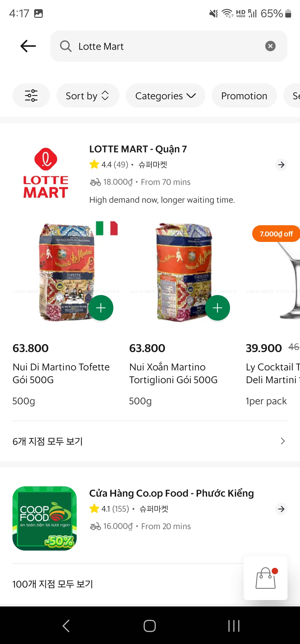Image resolution: width=300 pixels, height=644 pixels.
Task: Clear the Lotte Mart search text
Action: point(270,46)
